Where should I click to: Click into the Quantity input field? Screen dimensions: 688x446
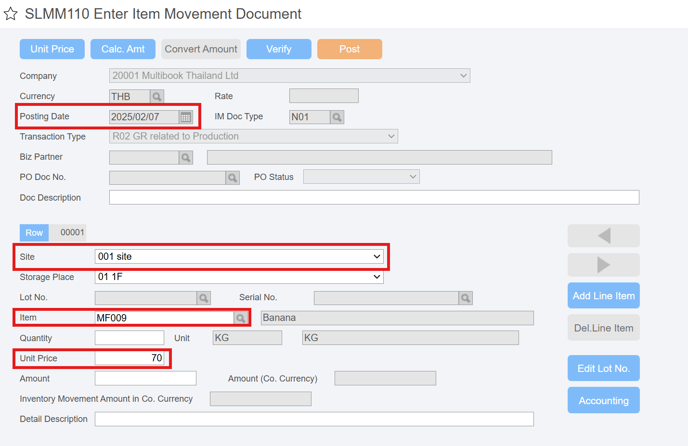point(129,338)
